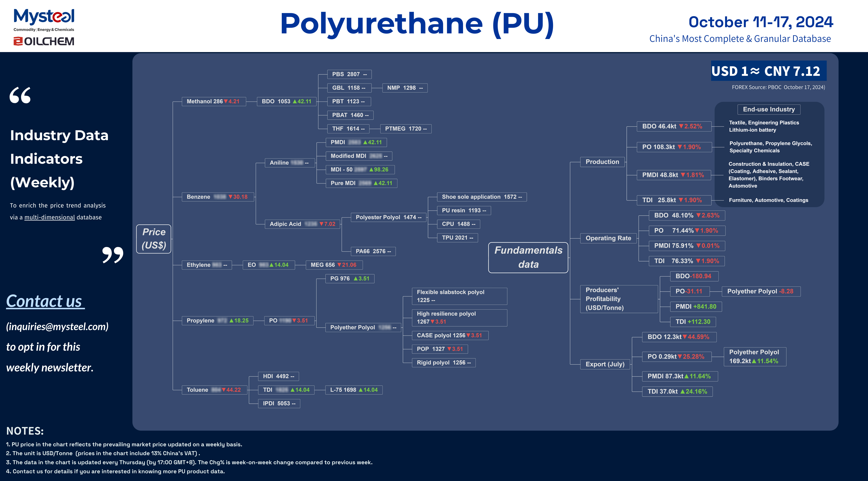Click the Polyester Polyol 1474 box
The height and width of the screenshot is (481, 868).
click(389, 217)
